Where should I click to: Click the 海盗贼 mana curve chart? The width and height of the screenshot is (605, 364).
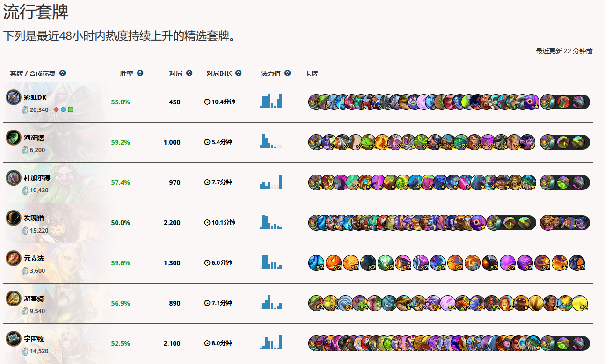pos(271,141)
